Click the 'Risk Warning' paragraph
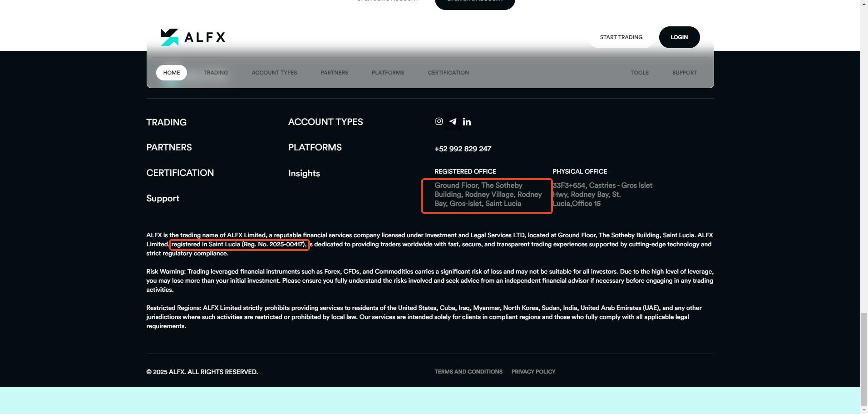 pyautogui.click(x=429, y=281)
